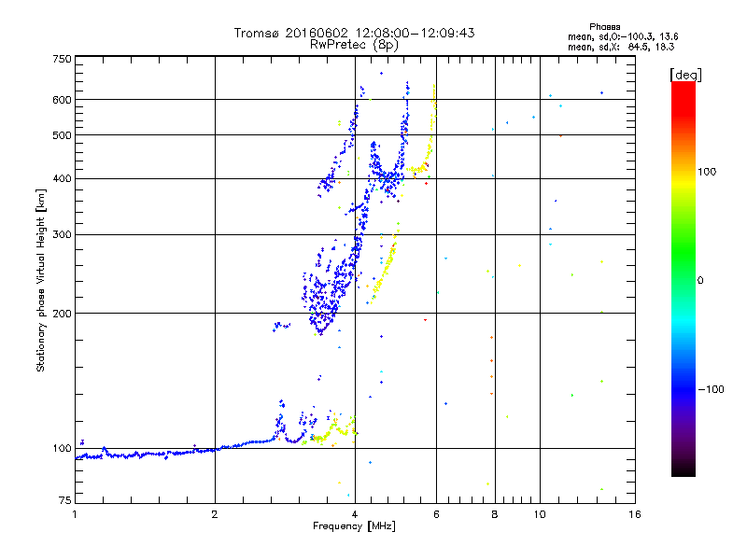Click the 'RwPretec (8p)' subtitle
The height and width of the screenshot is (560, 747).
[x=354, y=45]
